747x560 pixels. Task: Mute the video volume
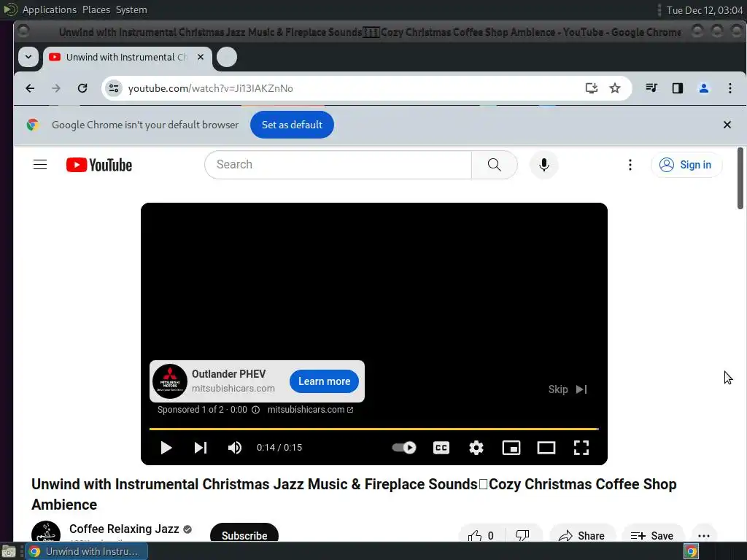coord(235,448)
